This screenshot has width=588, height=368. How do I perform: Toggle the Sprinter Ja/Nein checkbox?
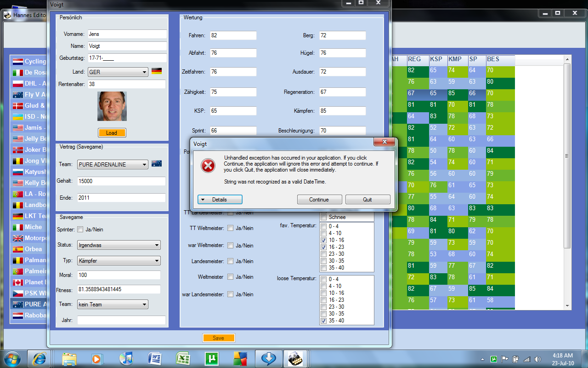pyautogui.click(x=80, y=230)
